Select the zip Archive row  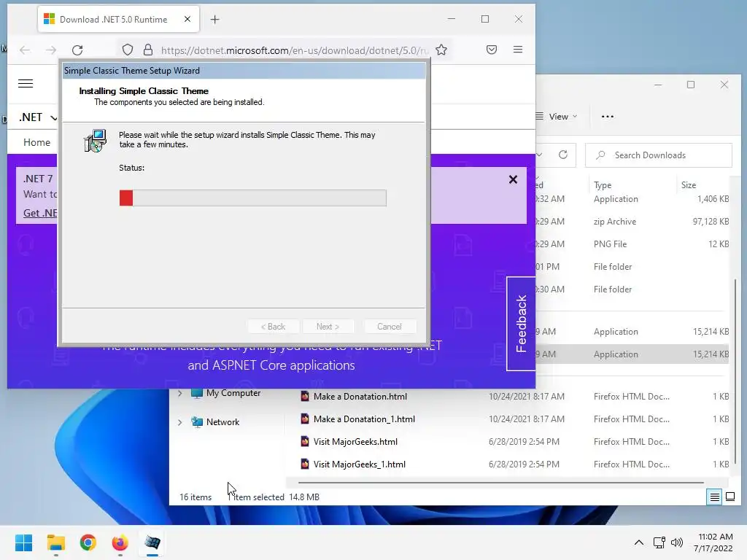pyautogui.click(x=632, y=222)
